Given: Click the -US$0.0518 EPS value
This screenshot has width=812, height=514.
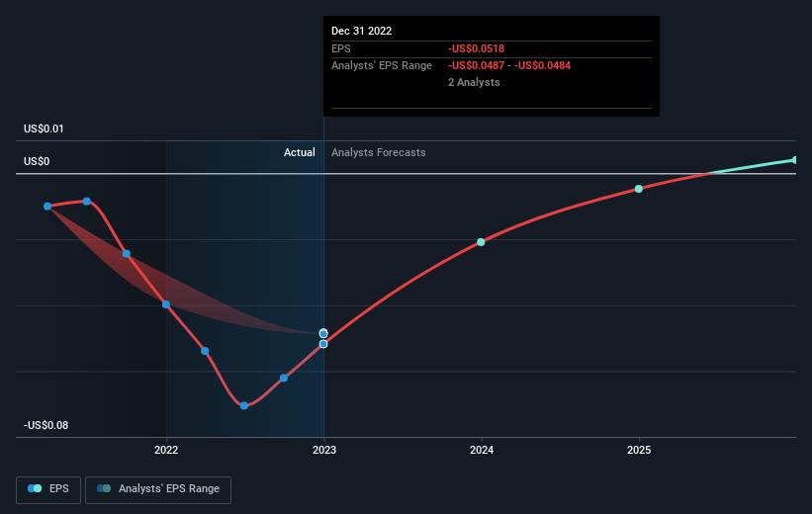Looking at the screenshot, I should [477, 48].
